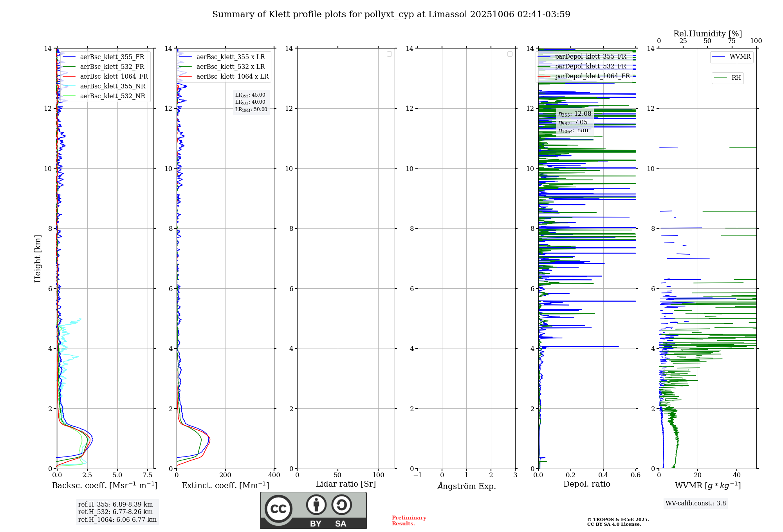
Task: Click the empty legend box in Ångström Exp. plot
Action: pos(510,54)
